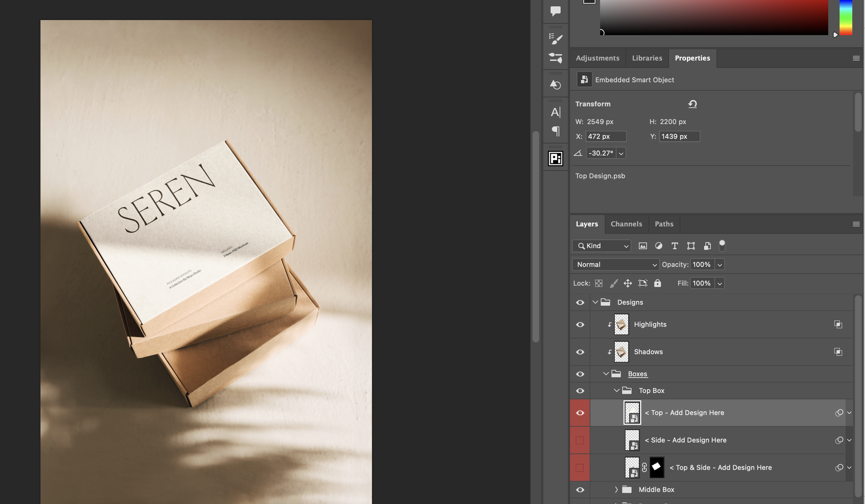Select the Shadows layer
This screenshot has height=504, width=865.
648,352
